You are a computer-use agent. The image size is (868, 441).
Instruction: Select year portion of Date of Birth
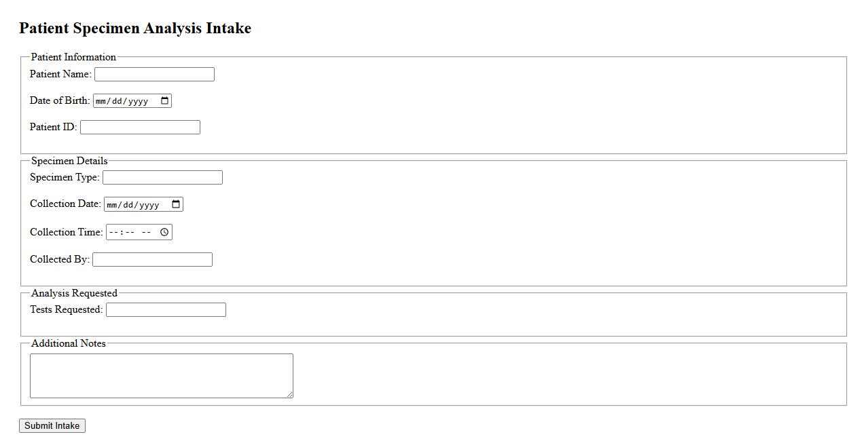coord(139,102)
